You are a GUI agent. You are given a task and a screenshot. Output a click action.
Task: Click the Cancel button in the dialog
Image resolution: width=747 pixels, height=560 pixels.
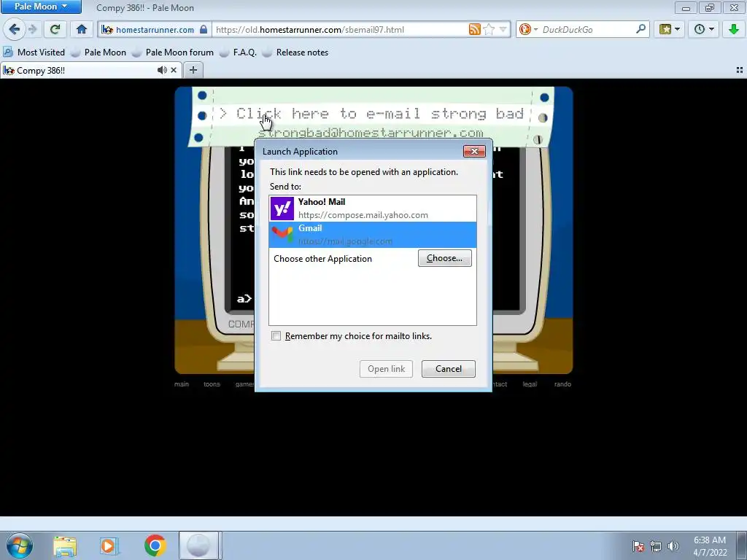pyautogui.click(x=449, y=368)
